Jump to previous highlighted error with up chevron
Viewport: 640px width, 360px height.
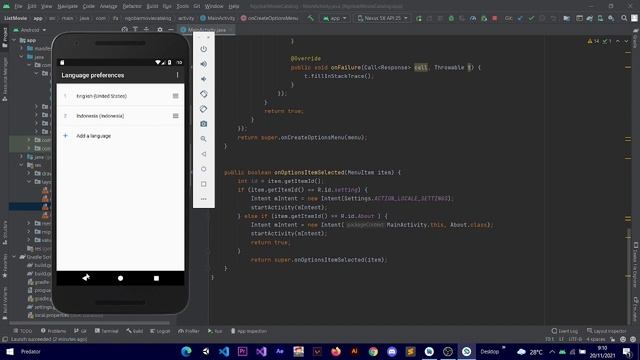(x=618, y=41)
